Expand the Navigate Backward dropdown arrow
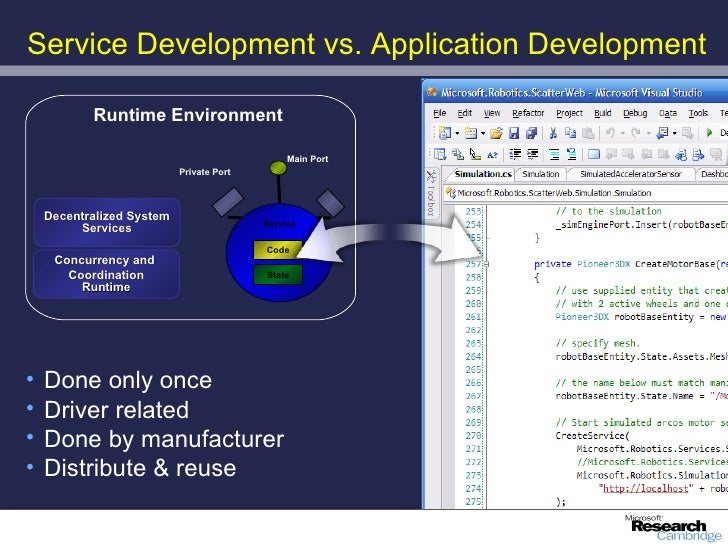This screenshot has height=546, width=728. pos(674,133)
